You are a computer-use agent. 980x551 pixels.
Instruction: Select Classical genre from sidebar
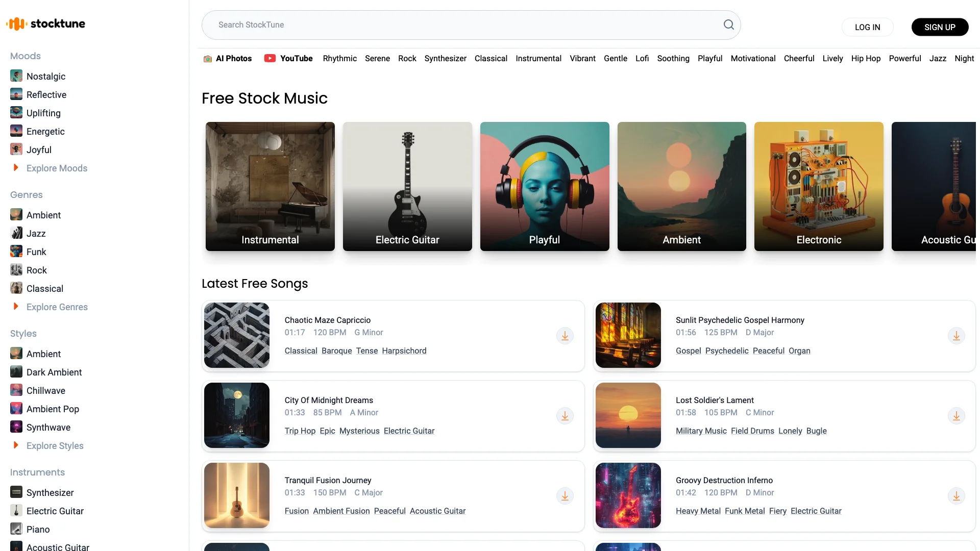44,289
